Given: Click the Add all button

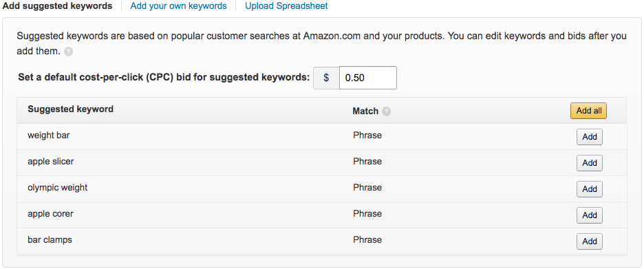Looking at the screenshot, I should click(x=588, y=111).
